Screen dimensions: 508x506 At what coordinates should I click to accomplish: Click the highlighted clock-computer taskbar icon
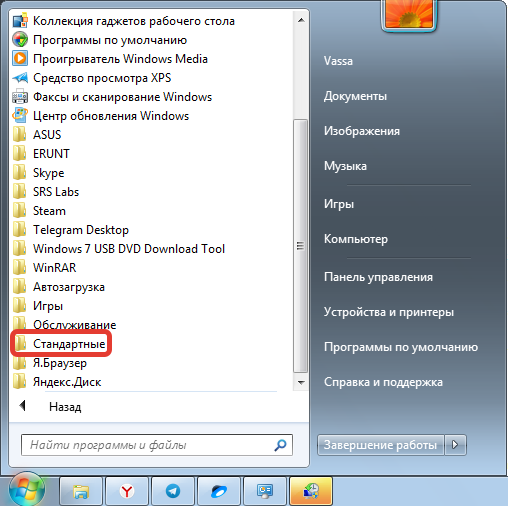tap(311, 491)
